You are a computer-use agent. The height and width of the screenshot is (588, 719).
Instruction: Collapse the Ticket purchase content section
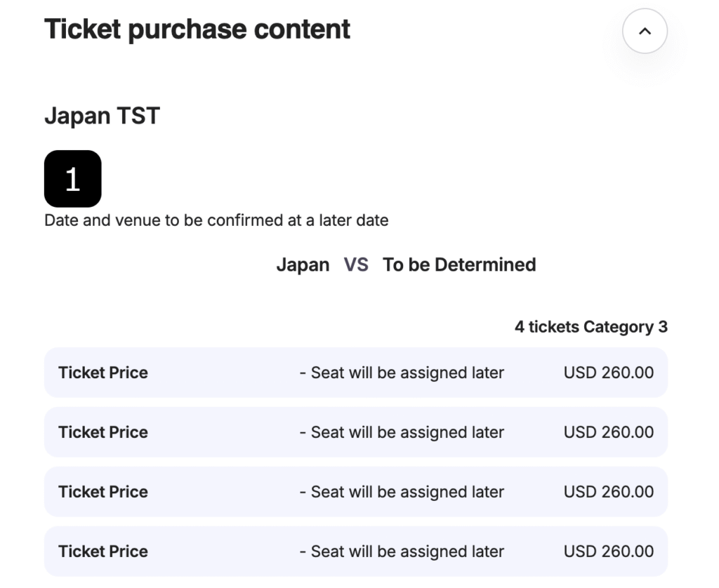[645, 31]
